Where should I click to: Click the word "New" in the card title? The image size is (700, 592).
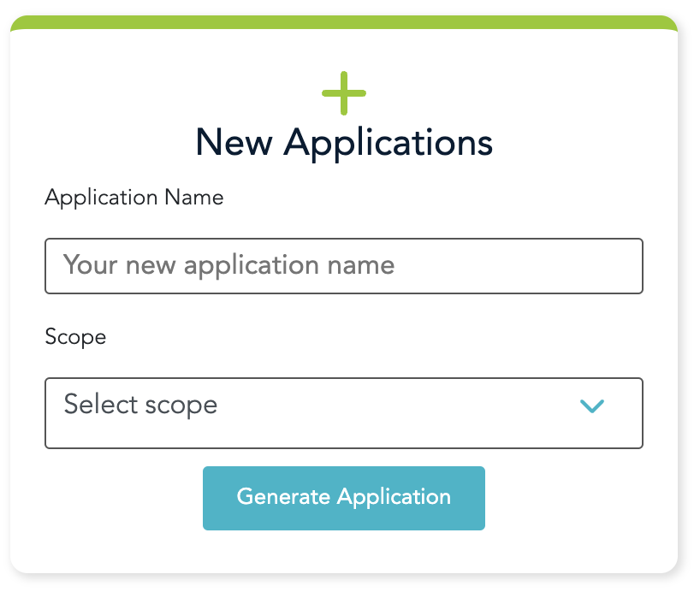point(233,141)
